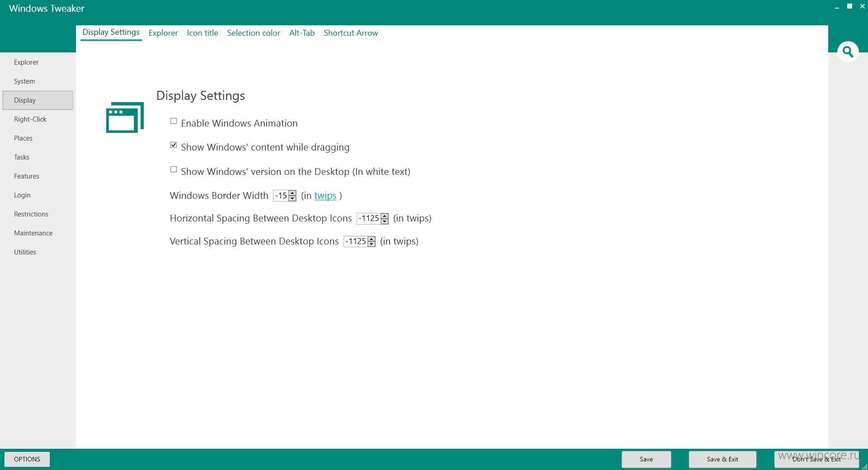
Task: Select System in the sidebar
Action: click(x=38, y=81)
